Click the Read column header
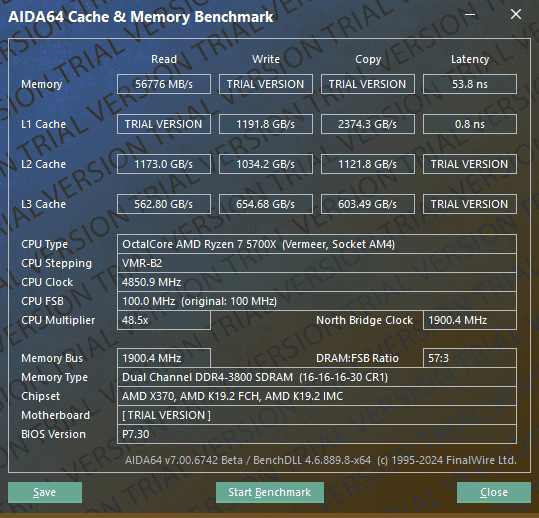 (x=164, y=59)
